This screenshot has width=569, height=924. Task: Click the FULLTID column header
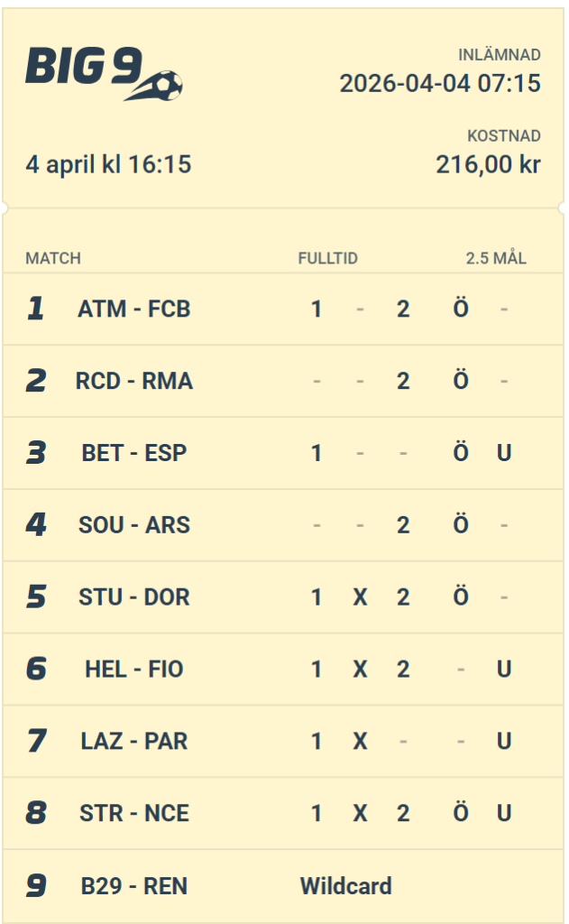coord(328,259)
